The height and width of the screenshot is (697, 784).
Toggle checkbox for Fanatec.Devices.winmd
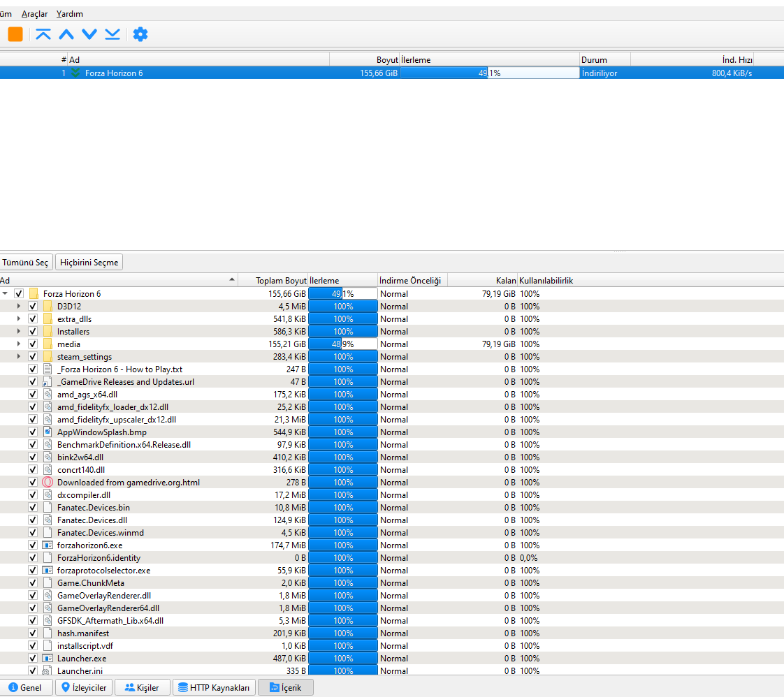(33, 533)
